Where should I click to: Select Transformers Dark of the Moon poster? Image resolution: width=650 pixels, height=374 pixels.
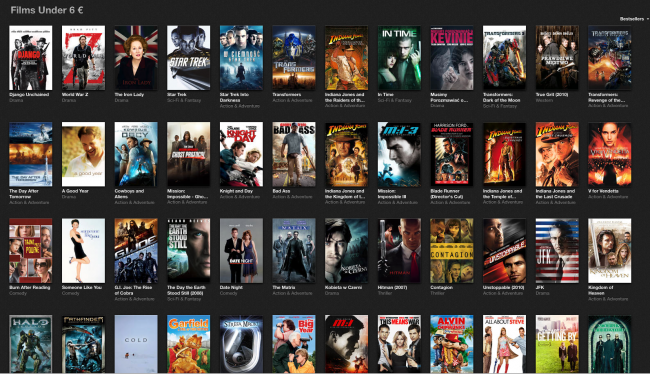[x=504, y=58]
